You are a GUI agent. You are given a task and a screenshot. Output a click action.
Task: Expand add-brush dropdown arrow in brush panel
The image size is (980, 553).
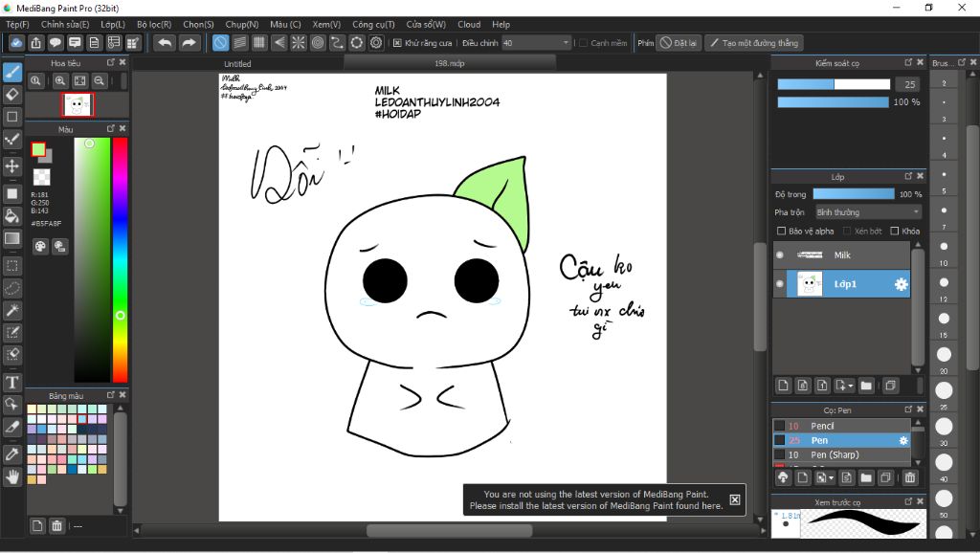click(831, 478)
